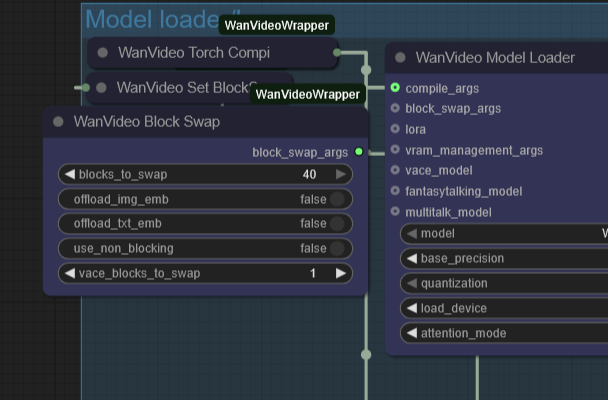608x400 pixels.
Task: Open the base_precision dropdown
Action: click(504, 258)
